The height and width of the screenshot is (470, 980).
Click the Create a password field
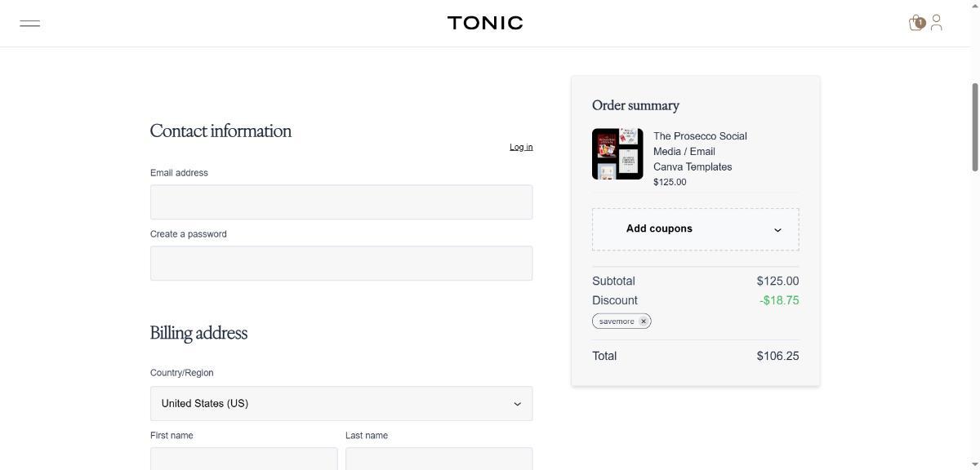[341, 264]
